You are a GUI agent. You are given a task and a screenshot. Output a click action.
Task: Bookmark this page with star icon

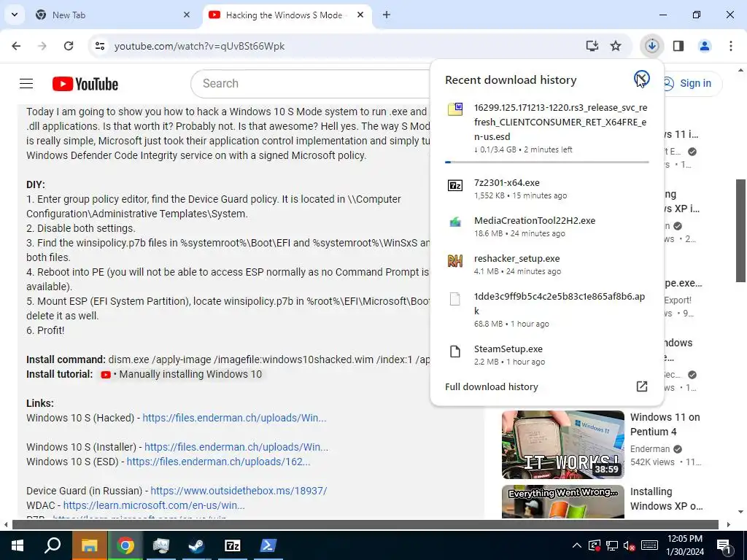(x=616, y=46)
